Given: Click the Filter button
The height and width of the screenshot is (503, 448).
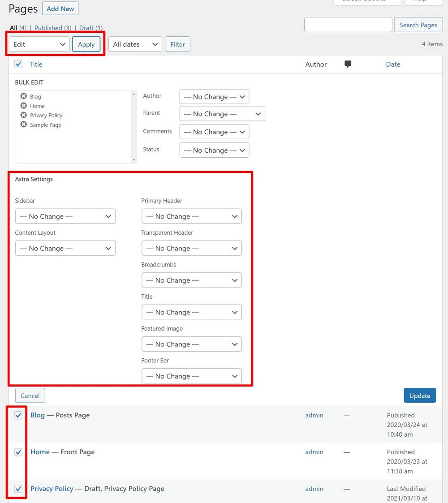Looking at the screenshot, I should tap(177, 44).
